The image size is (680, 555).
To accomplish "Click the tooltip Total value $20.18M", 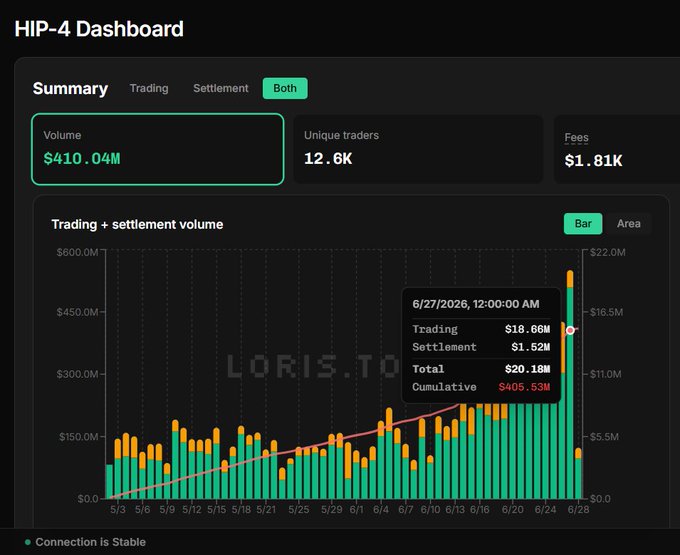I will pos(527,369).
